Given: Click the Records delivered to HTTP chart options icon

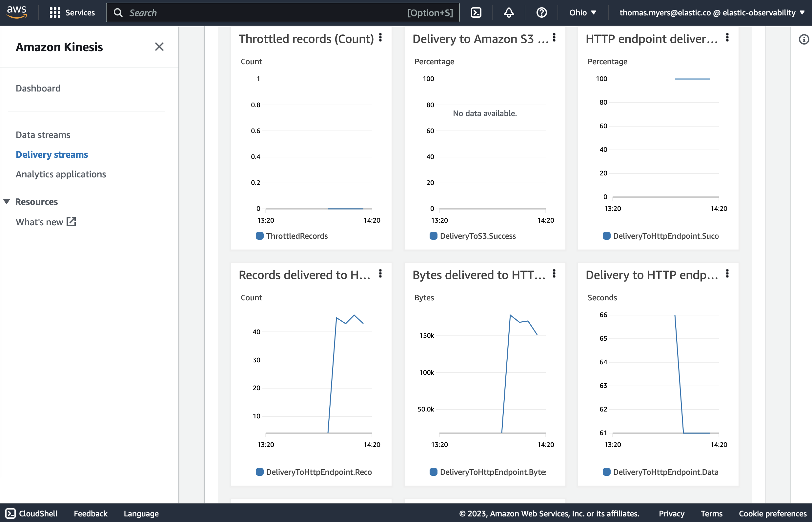Looking at the screenshot, I should (x=382, y=274).
